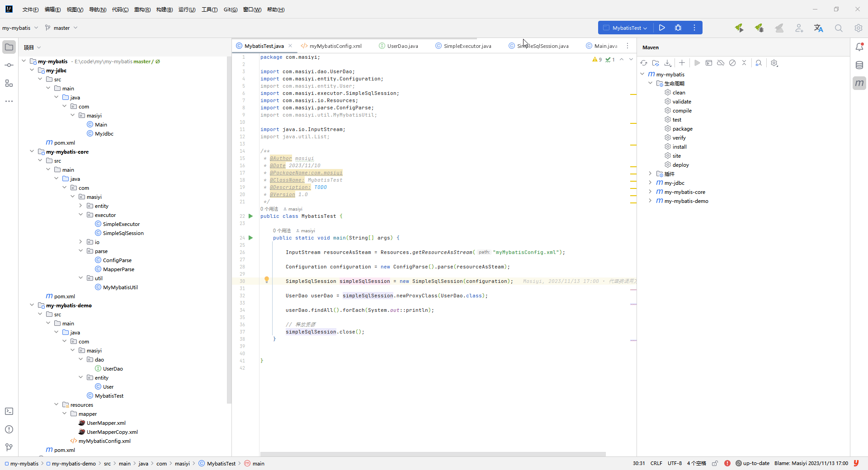This screenshot has width=868, height=470.
Task: Open the MybatisTest run configuration dropdown
Action: pyautogui.click(x=626, y=28)
